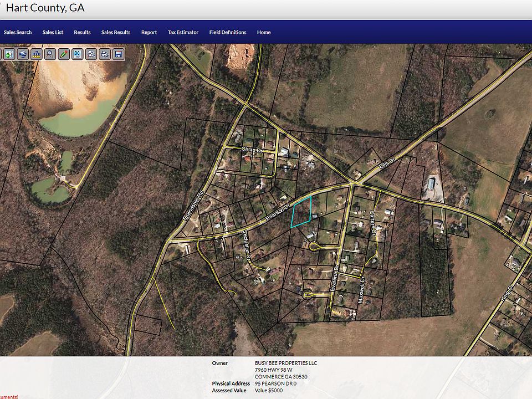Switch to Sales Results
This screenshot has width=532, height=399.
(x=115, y=32)
